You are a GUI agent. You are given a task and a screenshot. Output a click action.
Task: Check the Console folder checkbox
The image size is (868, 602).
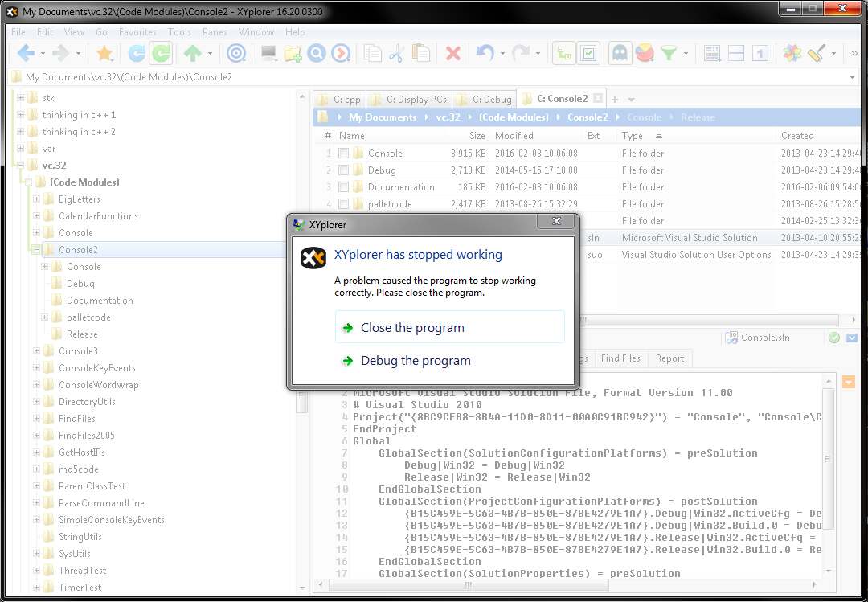click(344, 154)
